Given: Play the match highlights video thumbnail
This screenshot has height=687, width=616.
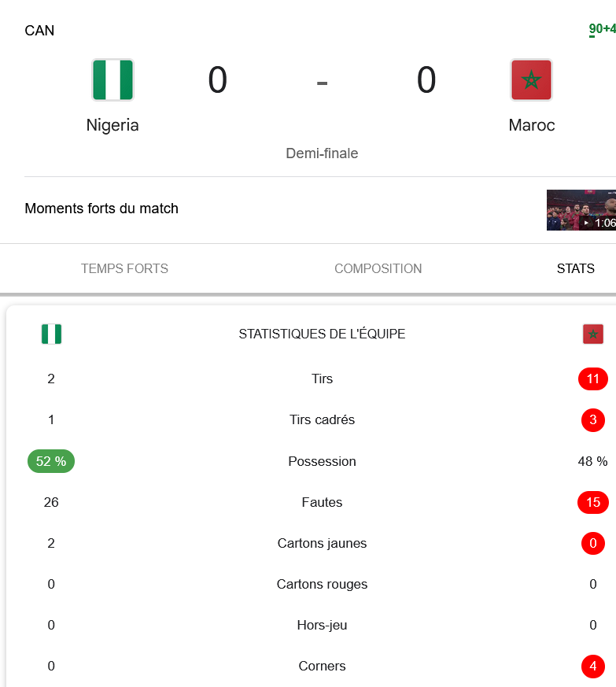Looking at the screenshot, I should tap(581, 210).
